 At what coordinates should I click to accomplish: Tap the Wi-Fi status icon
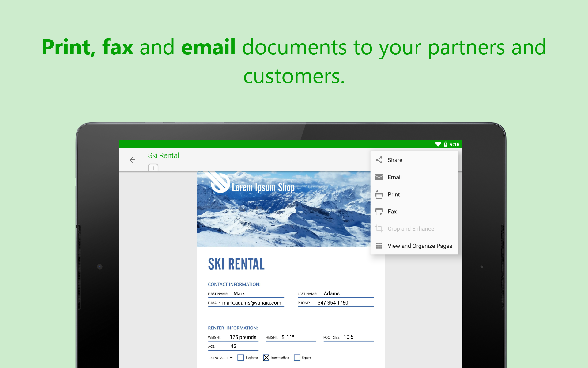438,144
